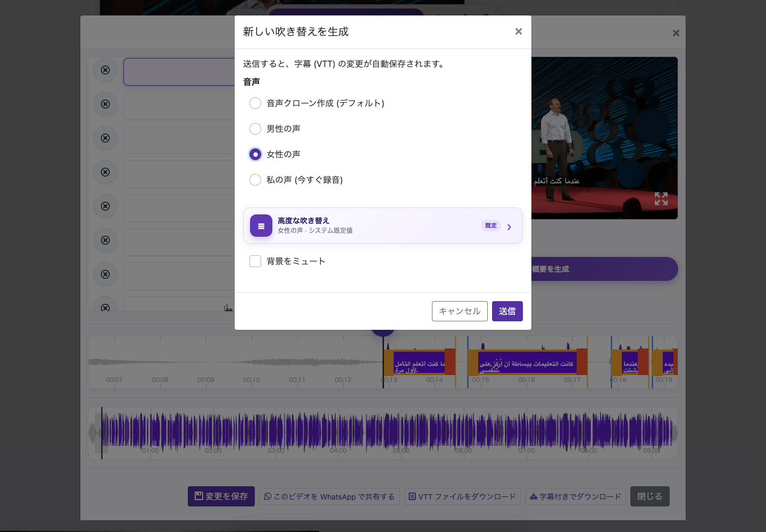Remove the first subtitle row
766x532 pixels.
pos(105,70)
